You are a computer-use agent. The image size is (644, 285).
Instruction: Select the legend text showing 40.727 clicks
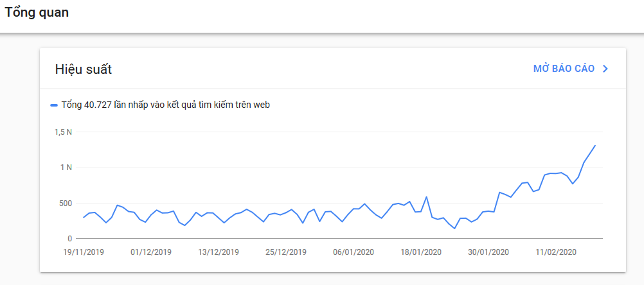[166, 105]
